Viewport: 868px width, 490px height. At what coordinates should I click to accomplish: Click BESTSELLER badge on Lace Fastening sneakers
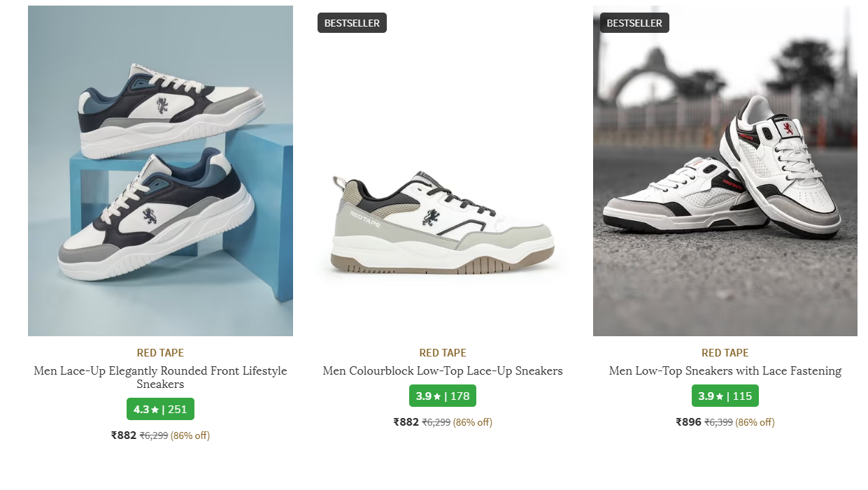pyautogui.click(x=634, y=23)
